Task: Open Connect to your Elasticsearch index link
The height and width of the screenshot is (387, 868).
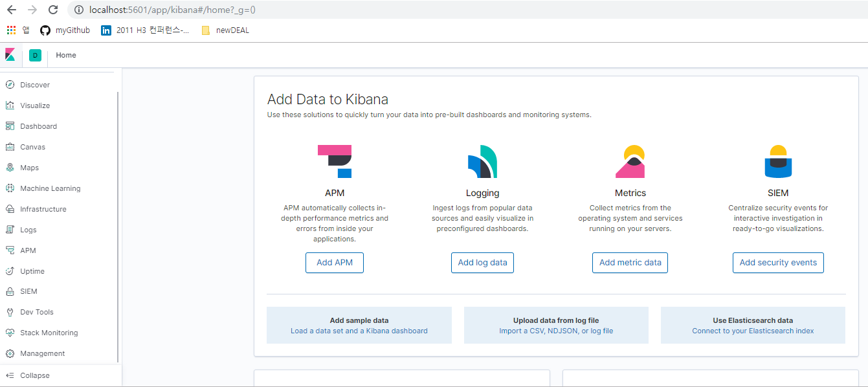Action: pos(753,331)
